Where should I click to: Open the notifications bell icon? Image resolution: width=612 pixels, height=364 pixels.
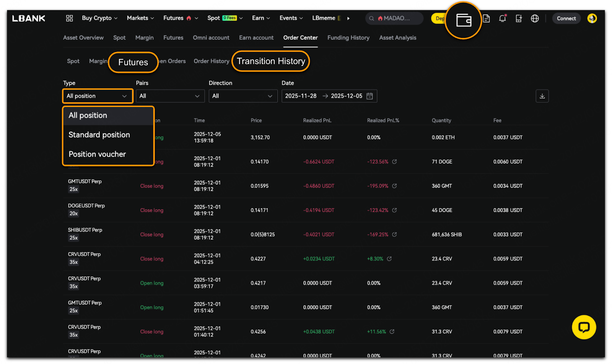click(502, 18)
